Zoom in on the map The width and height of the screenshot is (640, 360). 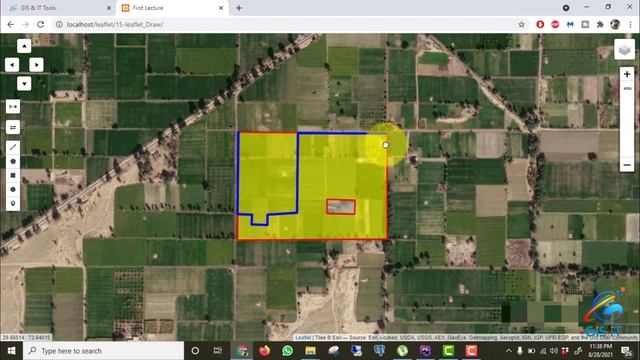click(627, 74)
